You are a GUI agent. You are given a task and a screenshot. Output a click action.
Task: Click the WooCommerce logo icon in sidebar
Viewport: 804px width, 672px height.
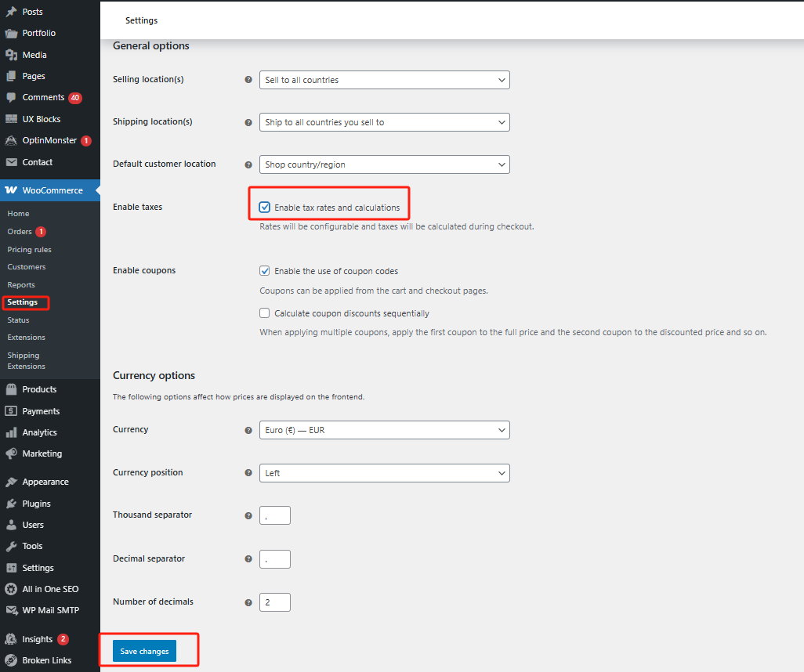coord(11,190)
